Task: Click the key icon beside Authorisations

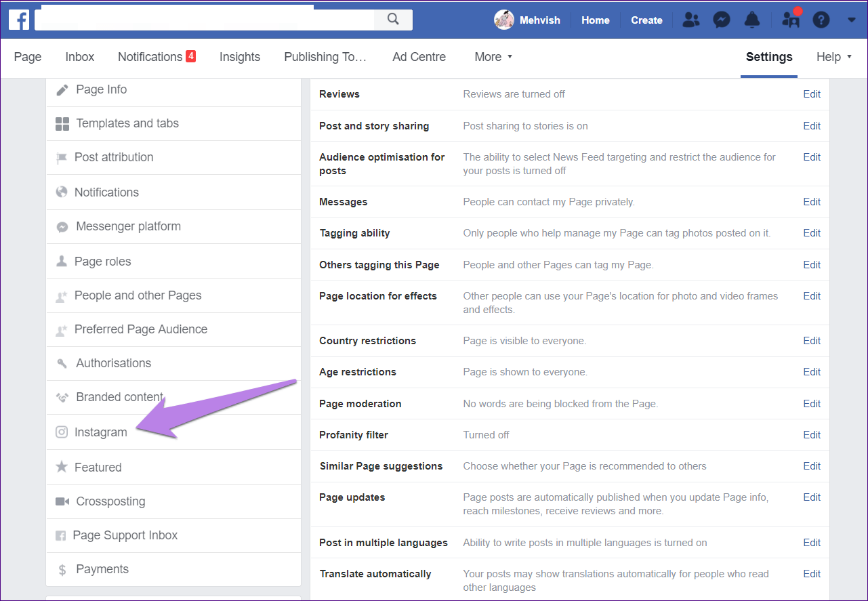Action: tap(62, 364)
